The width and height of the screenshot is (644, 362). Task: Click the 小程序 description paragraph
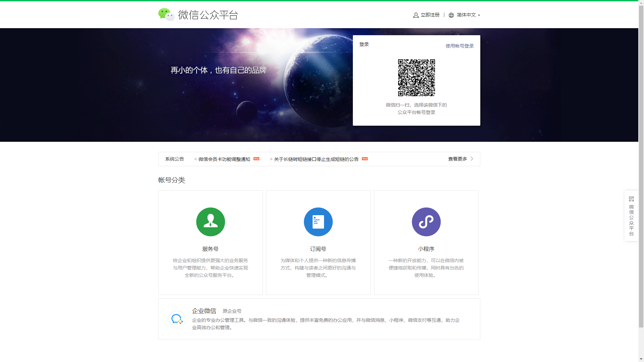(x=426, y=268)
